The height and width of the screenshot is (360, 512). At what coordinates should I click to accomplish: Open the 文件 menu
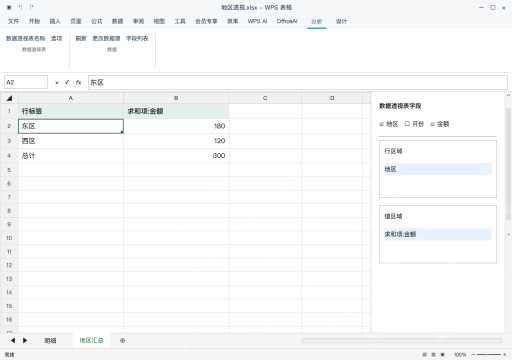(13, 21)
